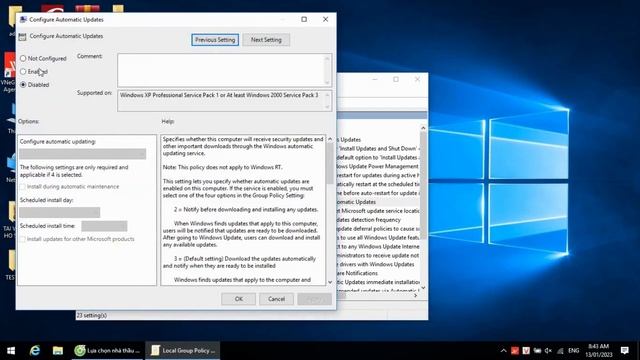Open the battery tray icon

pos(537,351)
